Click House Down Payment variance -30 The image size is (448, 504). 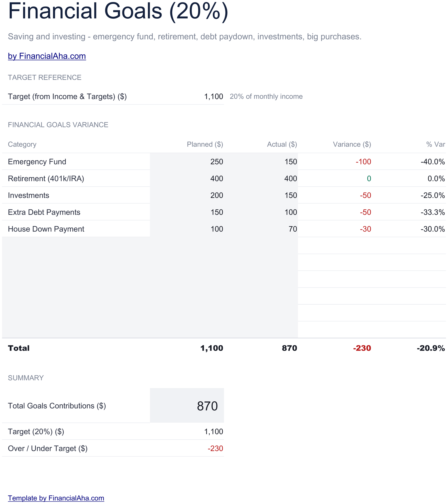click(365, 229)
